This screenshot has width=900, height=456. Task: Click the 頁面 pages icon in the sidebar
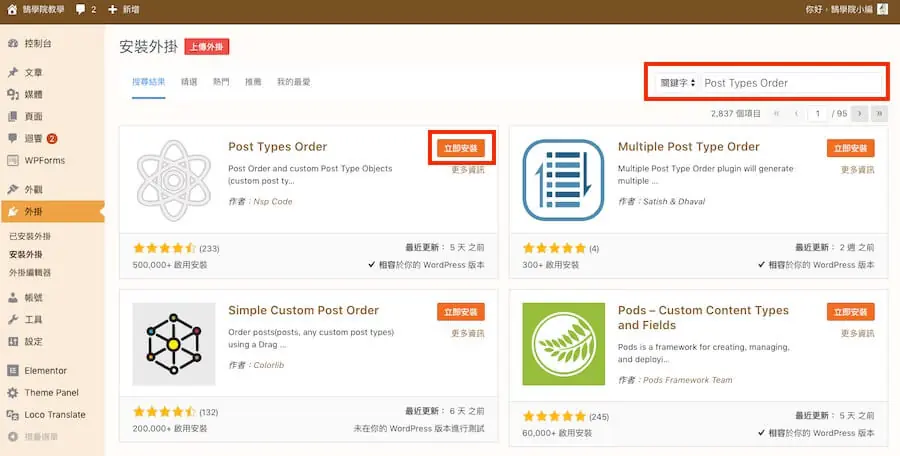(13, 116)
